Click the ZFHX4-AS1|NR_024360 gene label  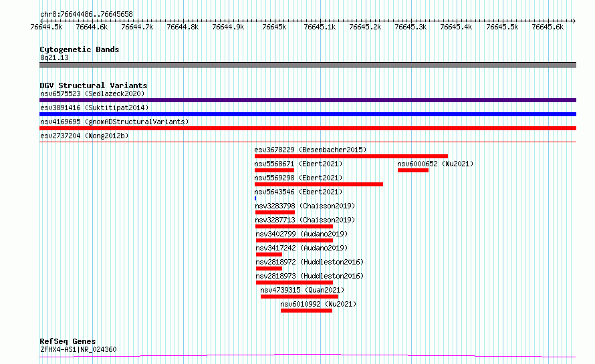pos(78,349)
